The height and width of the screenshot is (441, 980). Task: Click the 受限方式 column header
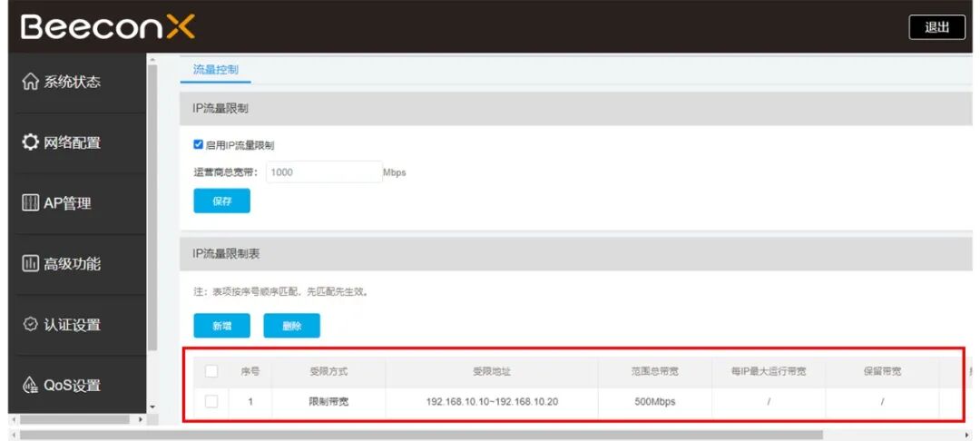[328, 371]
